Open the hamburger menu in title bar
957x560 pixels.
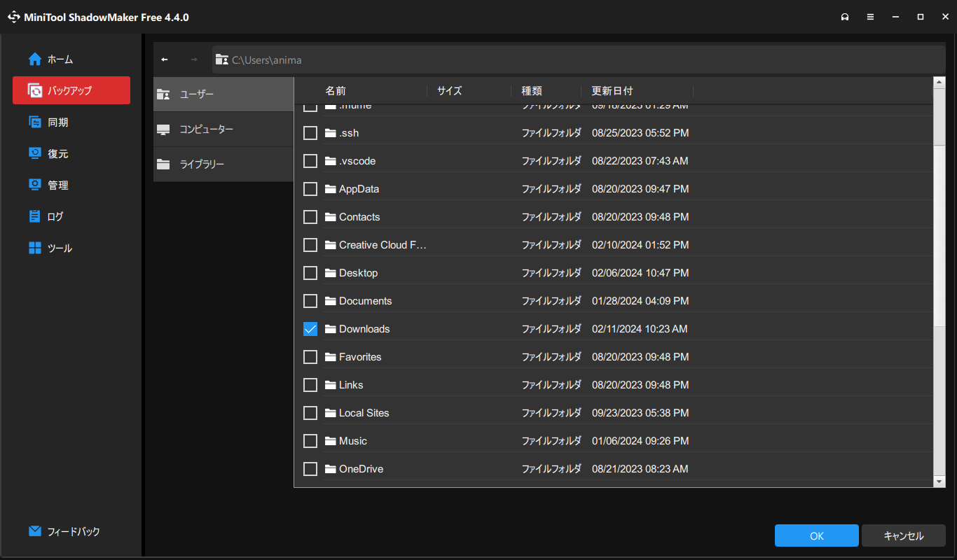(x=870, y=17)
